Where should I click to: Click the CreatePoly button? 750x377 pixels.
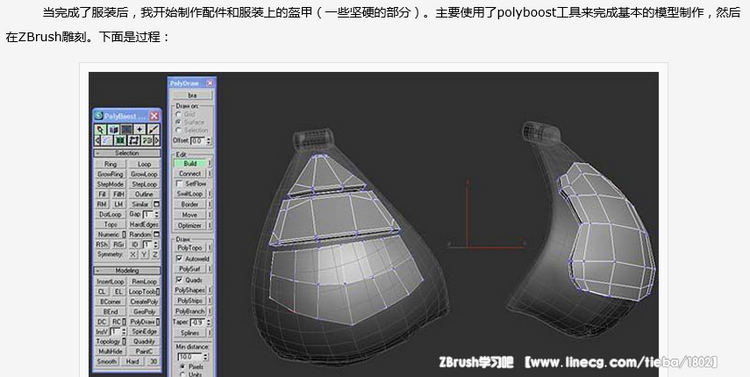point(144,301)
